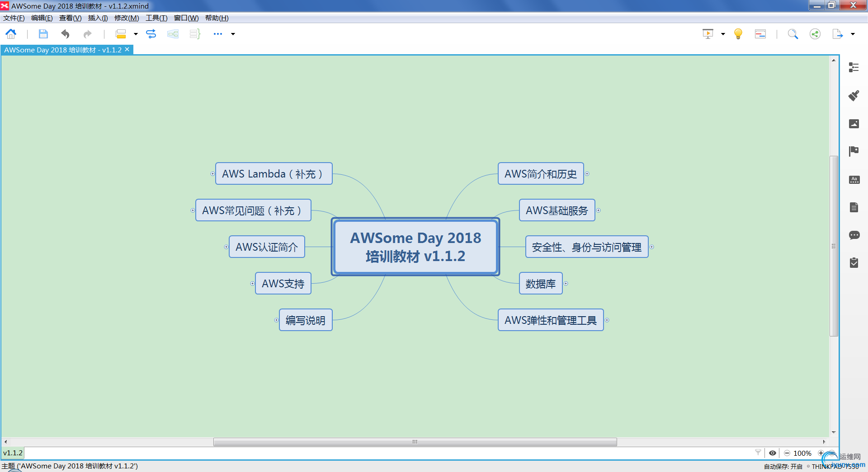Open the brainstorming lightbulb
This screenshot has height=472, width=868.
tap(738, 34)
